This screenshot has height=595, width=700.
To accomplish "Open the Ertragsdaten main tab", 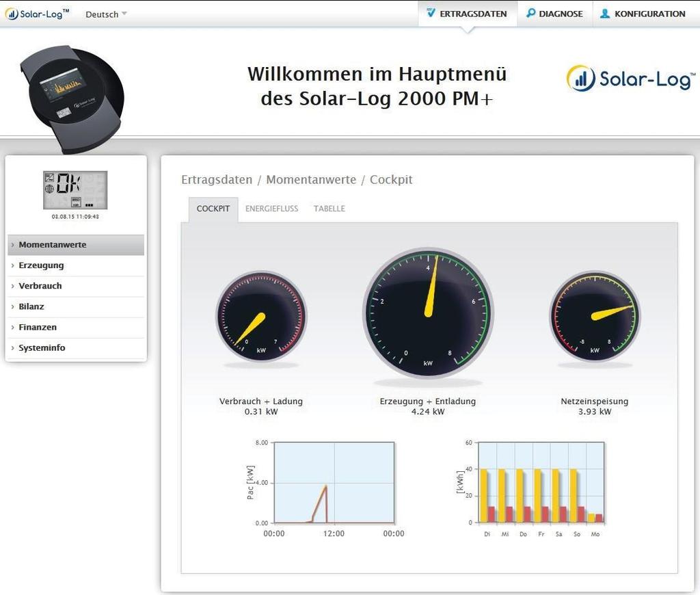I will [x=468, y=14].
